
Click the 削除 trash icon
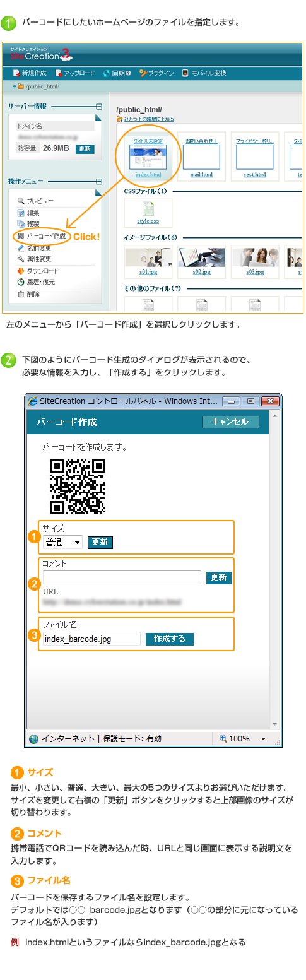point(21,293)
